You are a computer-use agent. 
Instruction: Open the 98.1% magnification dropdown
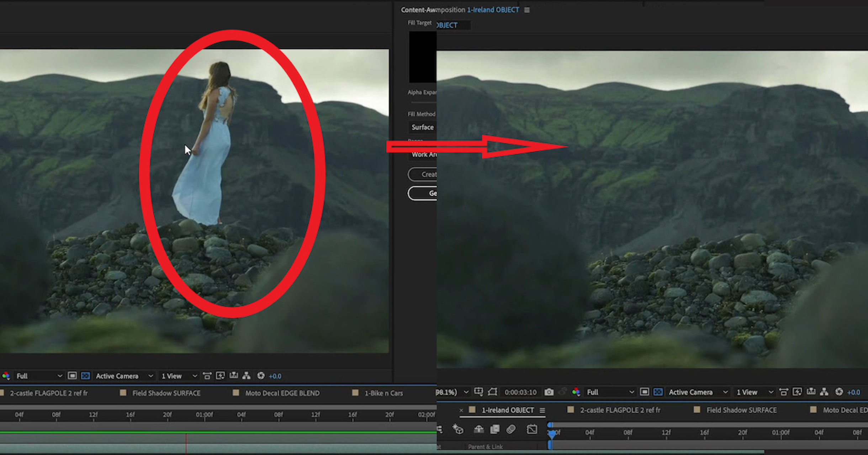point(453,392)
